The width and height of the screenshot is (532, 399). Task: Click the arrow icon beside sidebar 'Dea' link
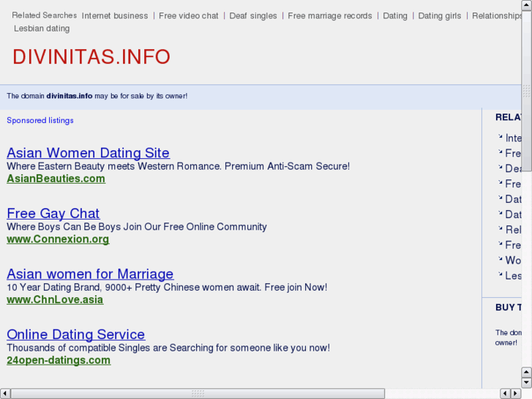point(500,167)
